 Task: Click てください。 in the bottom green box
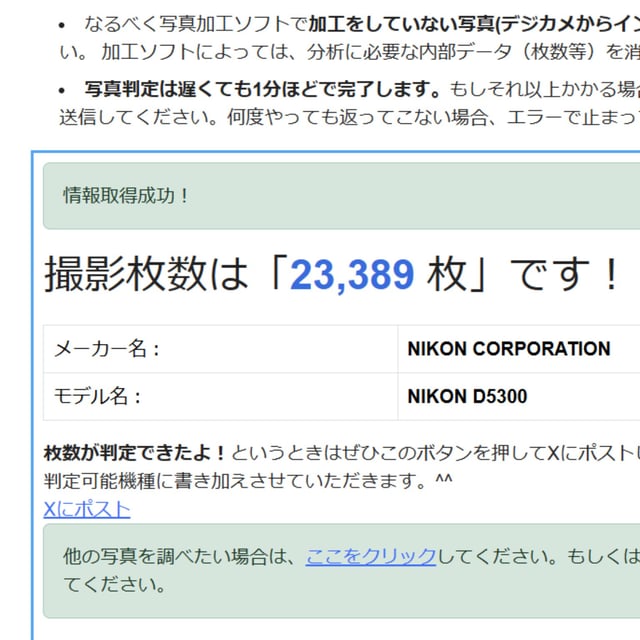[x=115, y=584]
